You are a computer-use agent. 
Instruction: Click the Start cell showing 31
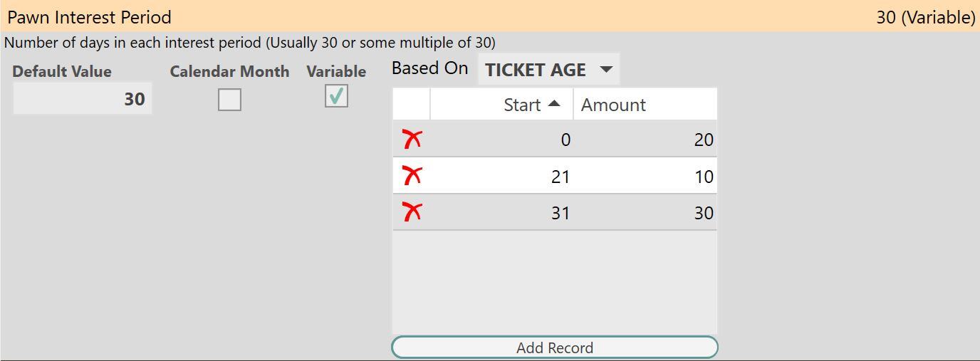[x=501, y=212]
